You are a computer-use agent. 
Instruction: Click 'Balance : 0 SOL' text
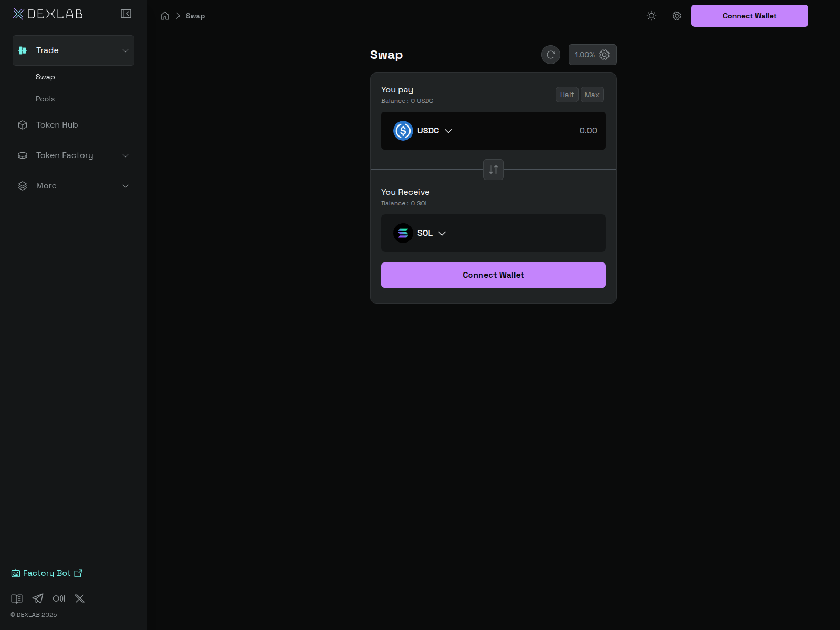pyautogui.click(x=405, y=203)
